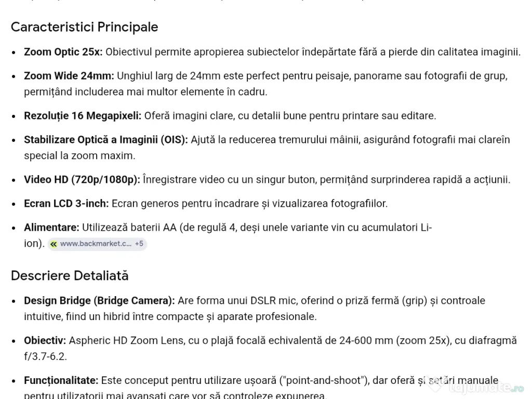This screenshot has width=532, height=399.
Task: Click 'Design Bridge (Bridge Camera):' bold label
Action: [99, 301]
